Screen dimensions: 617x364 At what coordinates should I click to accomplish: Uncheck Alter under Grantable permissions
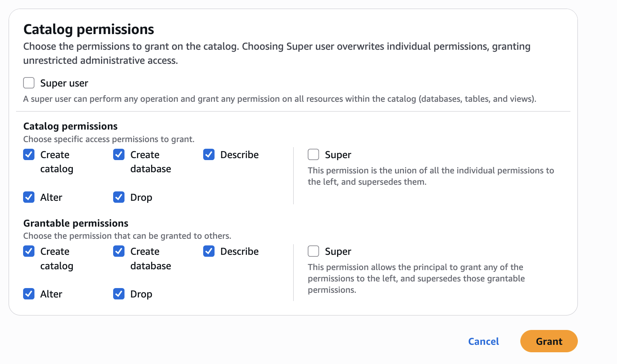pyautogui.click(x=29, y=294)
